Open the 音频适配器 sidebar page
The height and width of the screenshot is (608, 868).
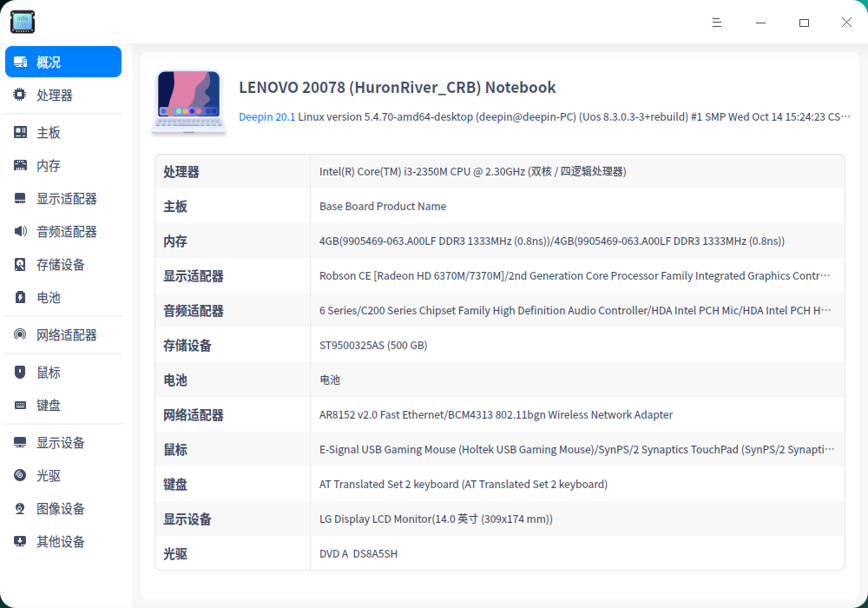[x=63, y=231]
